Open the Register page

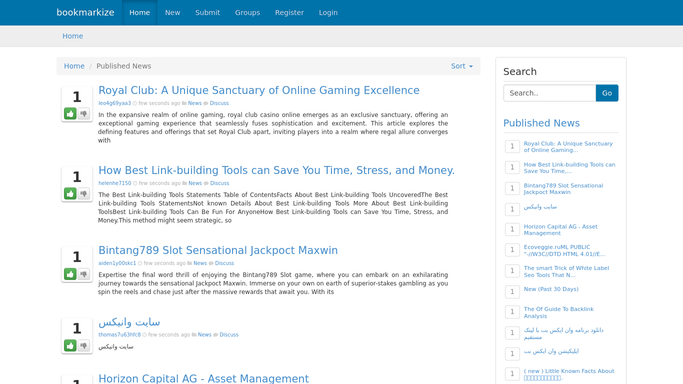[x=289, y=13]
